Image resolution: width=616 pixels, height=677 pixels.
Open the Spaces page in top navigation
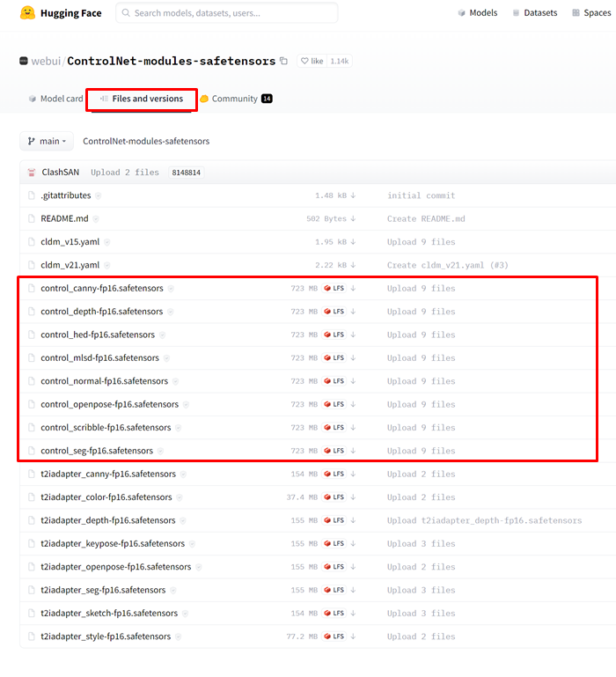[x=591, y=13]
